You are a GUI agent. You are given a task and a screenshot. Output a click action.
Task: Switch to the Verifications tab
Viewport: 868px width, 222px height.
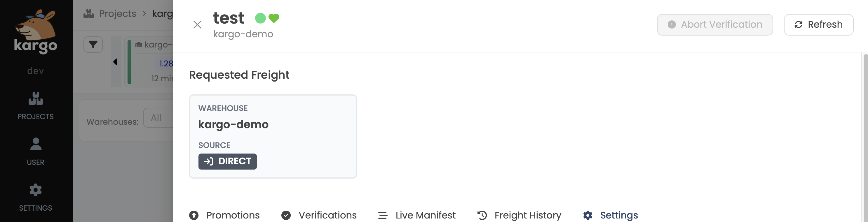[319, 215]
